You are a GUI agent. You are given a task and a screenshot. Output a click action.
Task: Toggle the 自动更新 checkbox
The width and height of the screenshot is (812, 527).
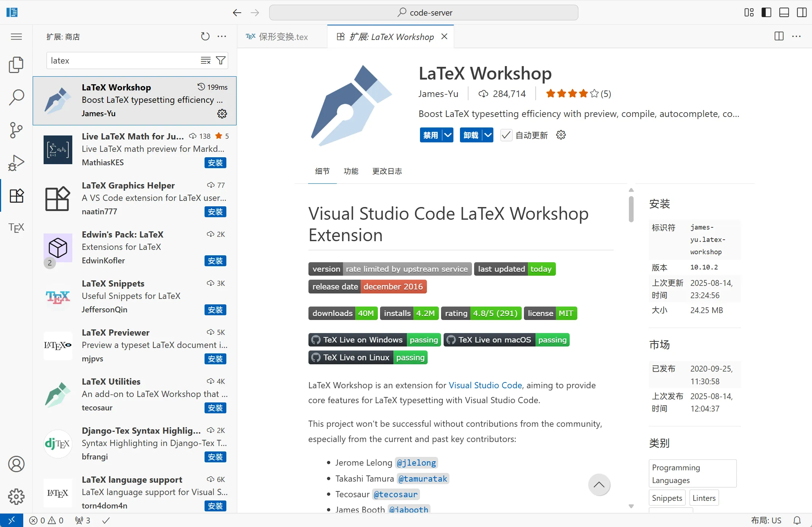click(x=506, y=135)
